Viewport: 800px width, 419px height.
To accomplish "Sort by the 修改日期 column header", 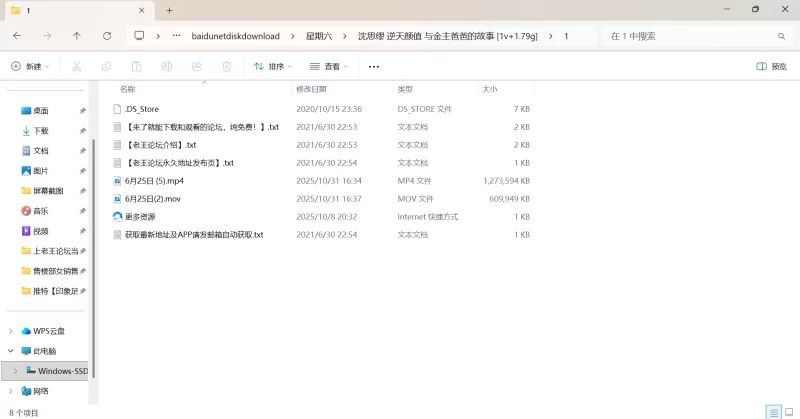I will tap(311, 89).
